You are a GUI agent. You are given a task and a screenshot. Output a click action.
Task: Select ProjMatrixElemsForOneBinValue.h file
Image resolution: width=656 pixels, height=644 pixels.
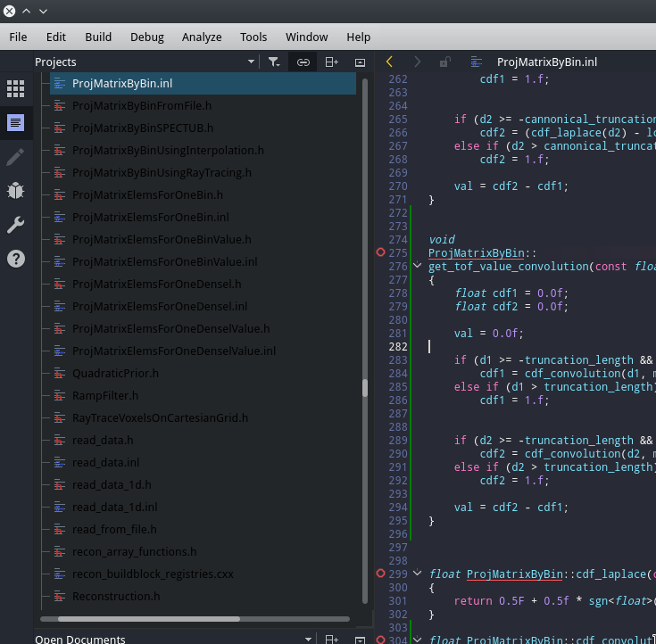[162, 240]
